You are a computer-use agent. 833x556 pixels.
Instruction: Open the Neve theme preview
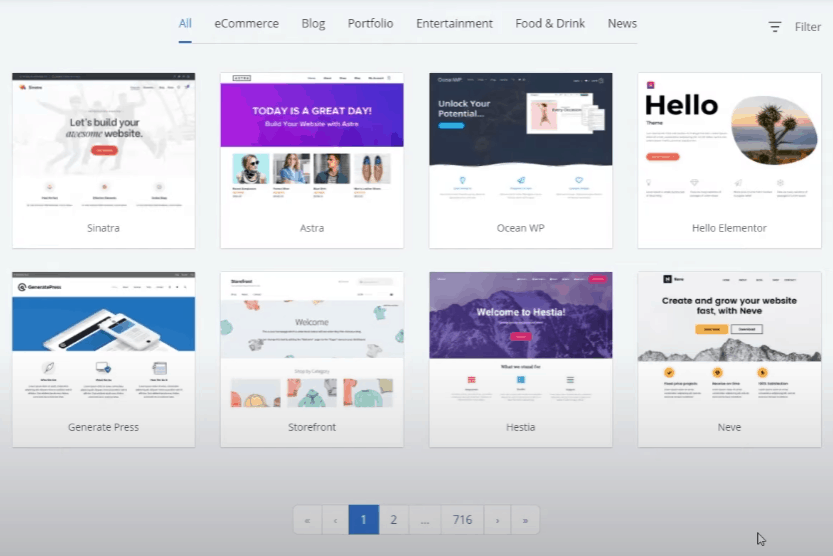click(729, 341)
